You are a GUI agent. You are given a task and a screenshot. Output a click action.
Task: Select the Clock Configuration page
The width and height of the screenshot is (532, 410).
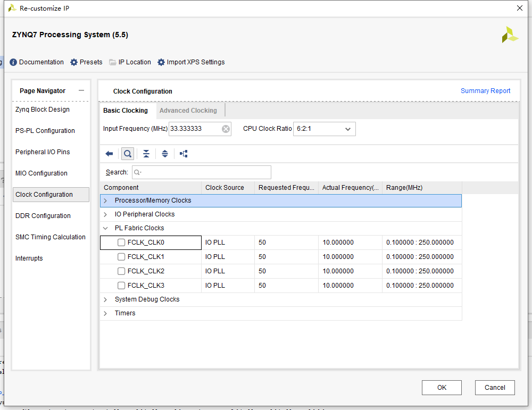pos(51,195)
